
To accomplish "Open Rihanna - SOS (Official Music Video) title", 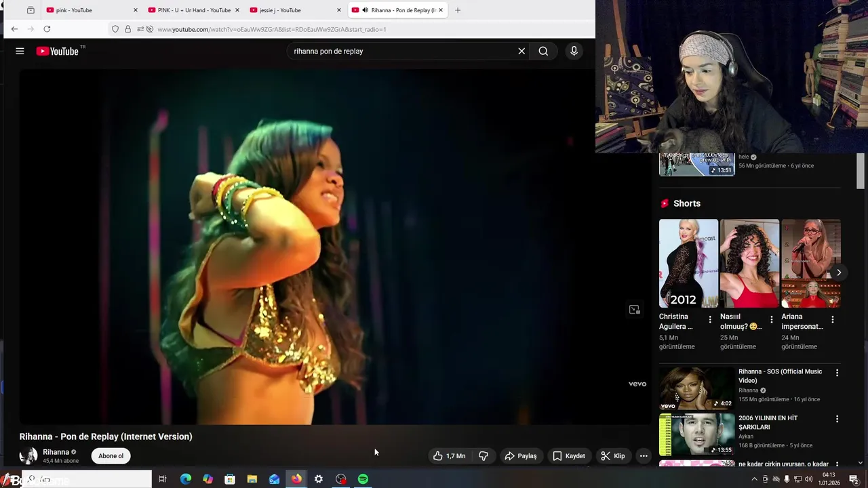I will [780, 376].
